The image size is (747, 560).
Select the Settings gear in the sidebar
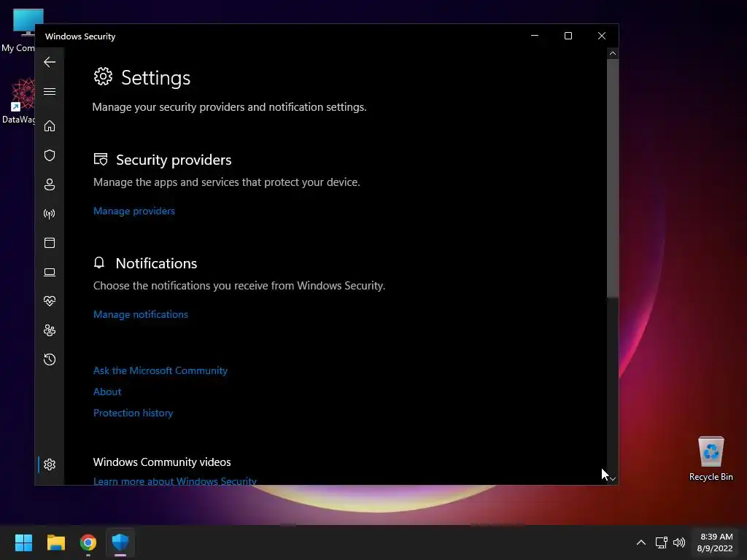pos(50,464)
